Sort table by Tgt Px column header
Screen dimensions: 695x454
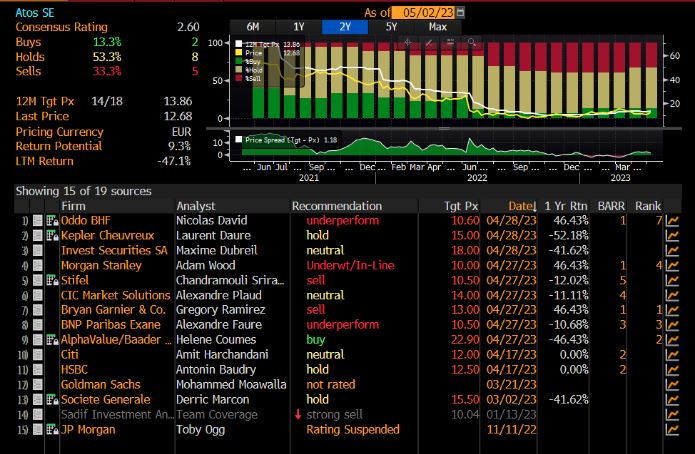click(461, 206)
